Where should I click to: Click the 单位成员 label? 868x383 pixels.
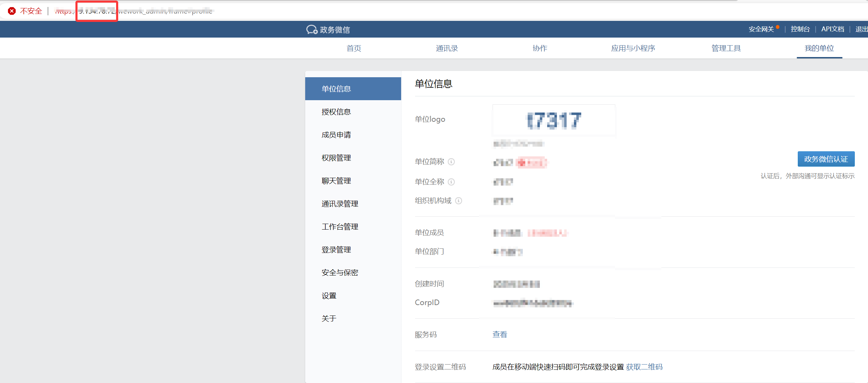pos(429,232)
